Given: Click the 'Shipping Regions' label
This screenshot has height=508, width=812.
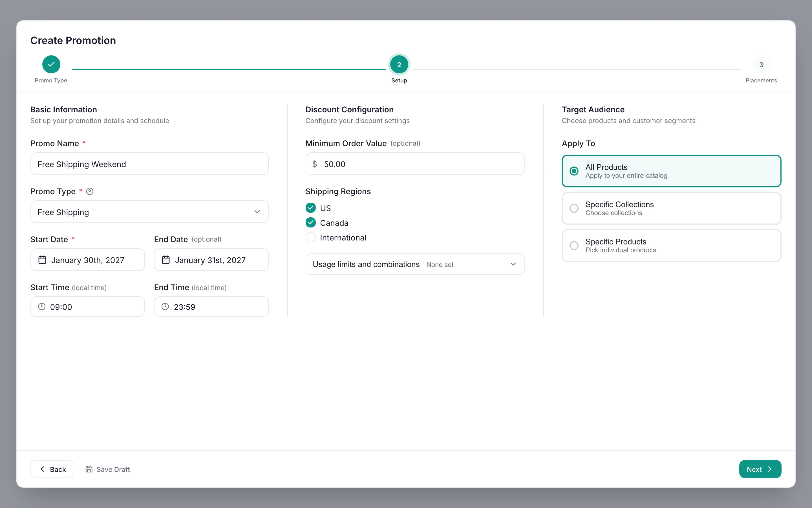Looking at the screenshot, I should click(338, 192).
